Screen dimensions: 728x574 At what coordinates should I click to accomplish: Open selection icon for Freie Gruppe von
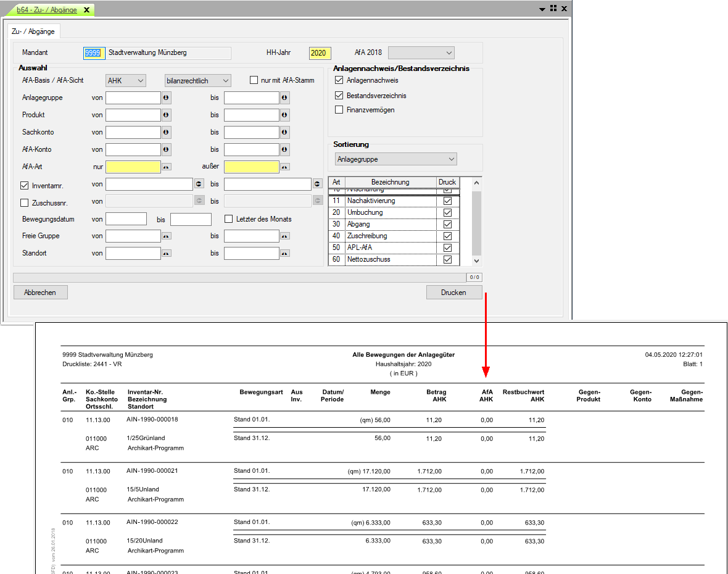click(166, 236)
